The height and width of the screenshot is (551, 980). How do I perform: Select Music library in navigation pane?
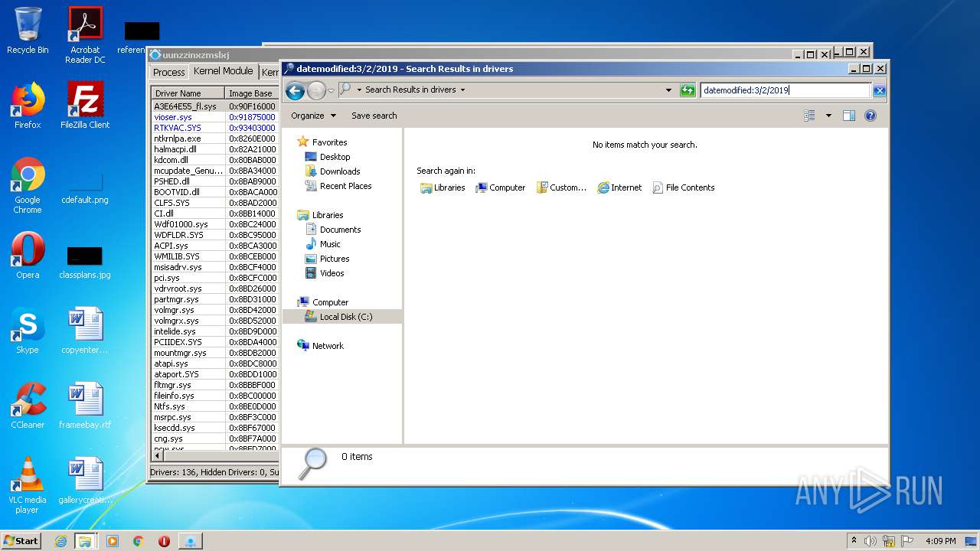[323, 244]
